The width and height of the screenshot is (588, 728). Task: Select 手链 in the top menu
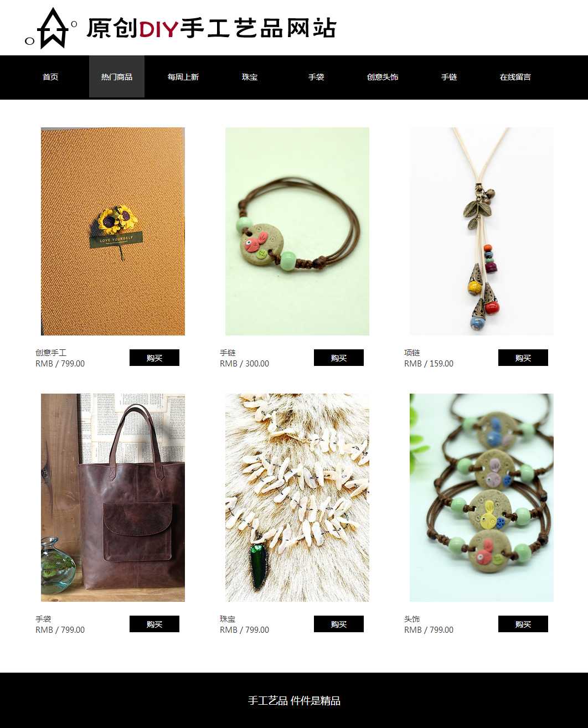pos(449,77)
